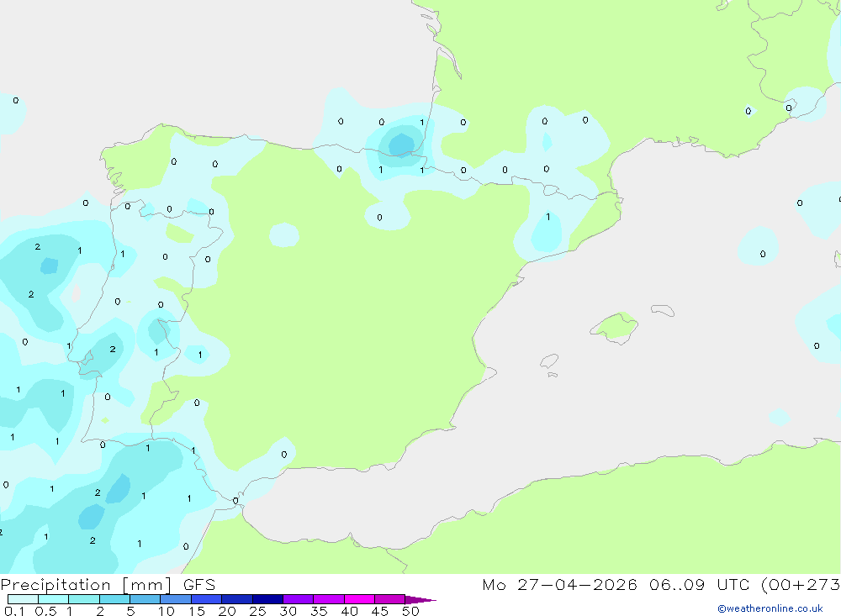Click the 5–10 mm legend color swatch
The width and height of the screenshot is (841, 616).
pyautogui.click(x=145, y=599)
